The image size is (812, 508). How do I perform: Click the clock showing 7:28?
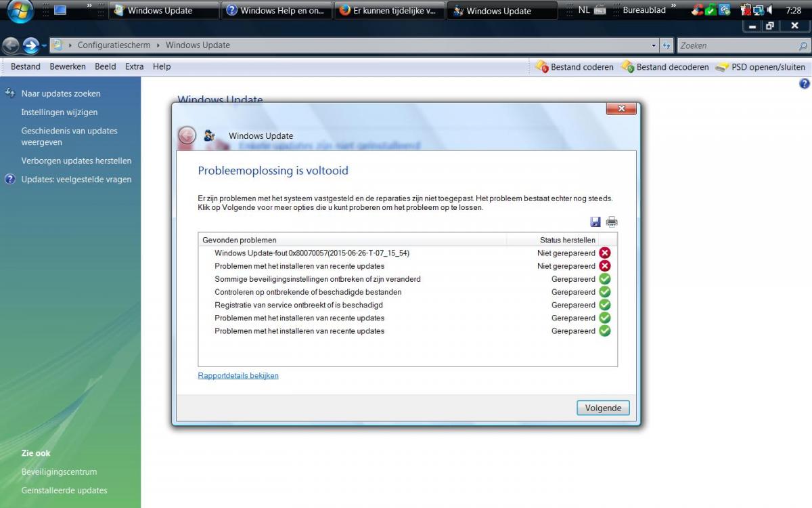[x=794, y=11]
